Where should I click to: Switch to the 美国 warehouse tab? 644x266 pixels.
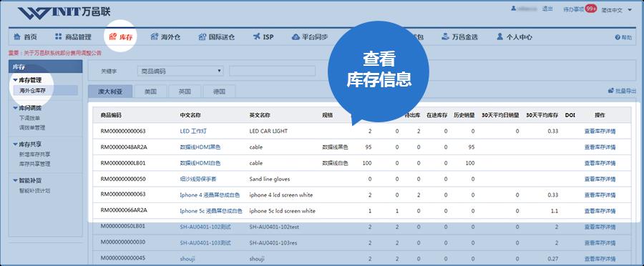click(x=151, y=92)
